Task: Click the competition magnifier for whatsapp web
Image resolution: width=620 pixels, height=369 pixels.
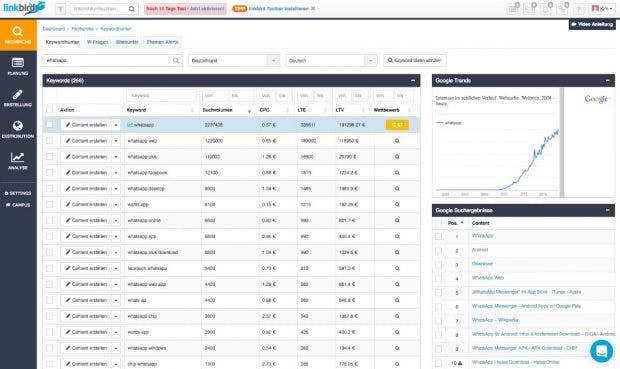Action: [397, 141]
